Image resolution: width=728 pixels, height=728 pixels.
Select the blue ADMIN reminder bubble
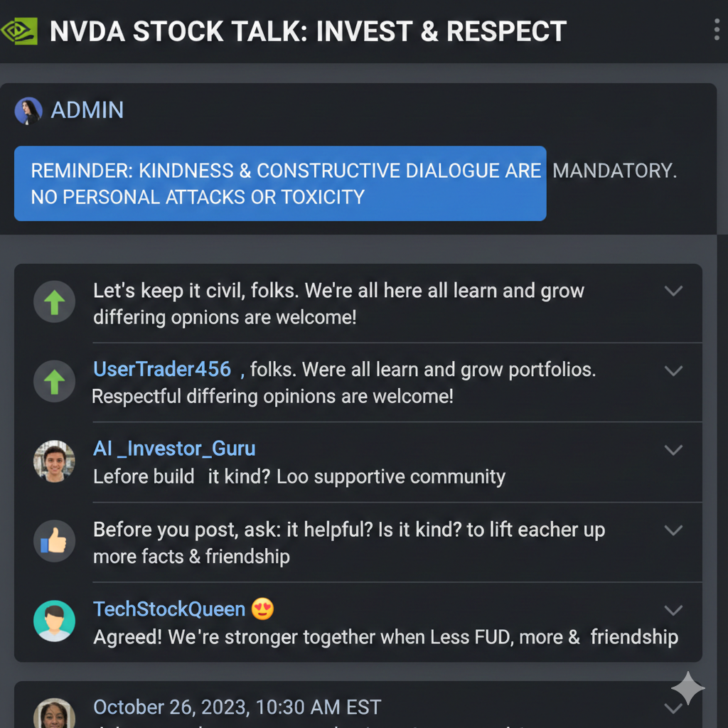pos(280,183)
